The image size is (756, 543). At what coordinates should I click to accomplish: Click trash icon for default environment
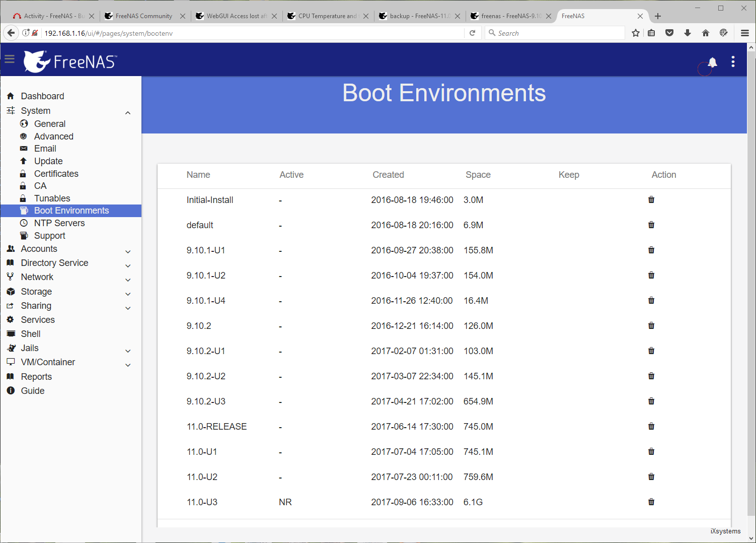(651, 225)
